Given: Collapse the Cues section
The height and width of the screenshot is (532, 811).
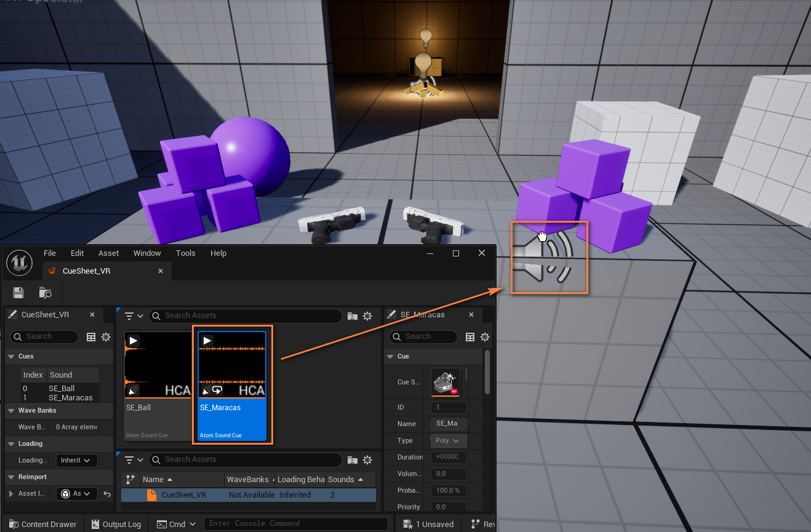Looking at the screenshot, I should click(11, 357).
